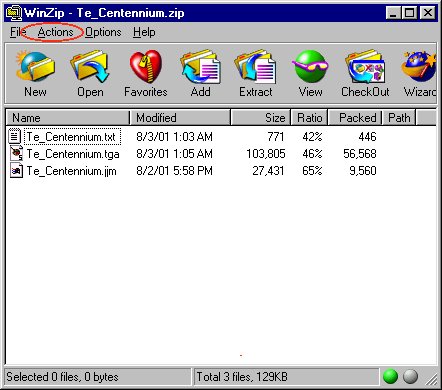The image size is (442, 390).
Task: Click the New archive toolbar icon
Action: click(x=35, y=67)
